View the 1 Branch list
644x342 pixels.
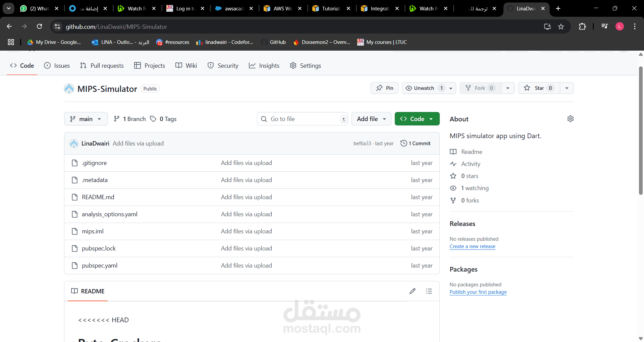pos(129,119)
